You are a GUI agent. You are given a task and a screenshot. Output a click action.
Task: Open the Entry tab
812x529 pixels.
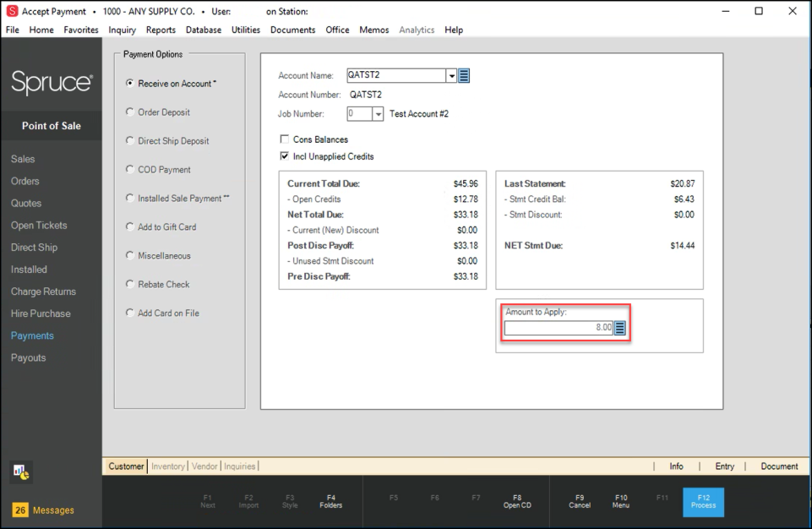pyautogui.click(x=724, y=466)
